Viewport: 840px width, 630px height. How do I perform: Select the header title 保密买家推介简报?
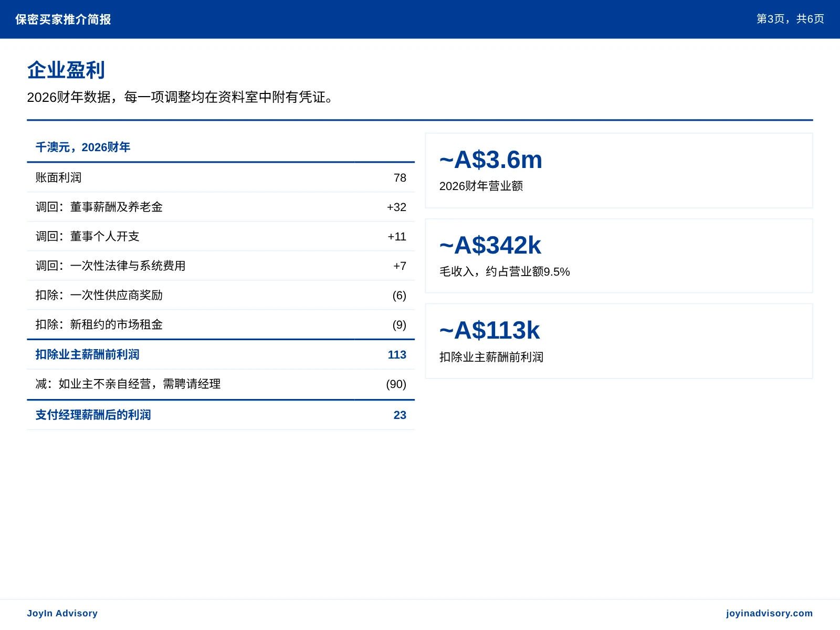coord(63,19)
